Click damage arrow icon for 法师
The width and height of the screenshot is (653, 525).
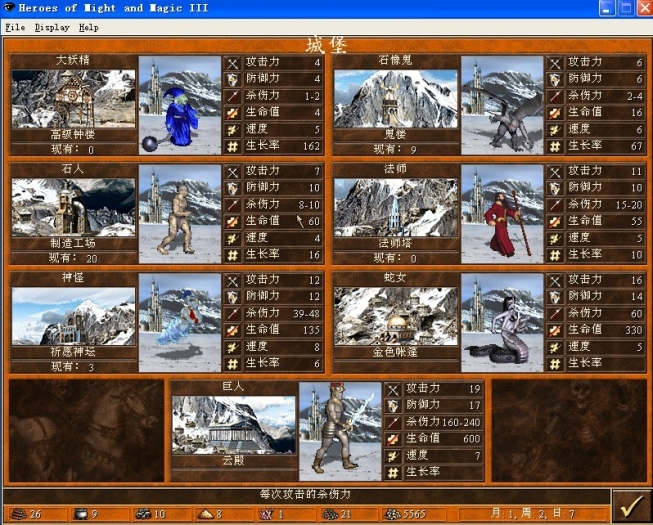[x=555, y=205]
